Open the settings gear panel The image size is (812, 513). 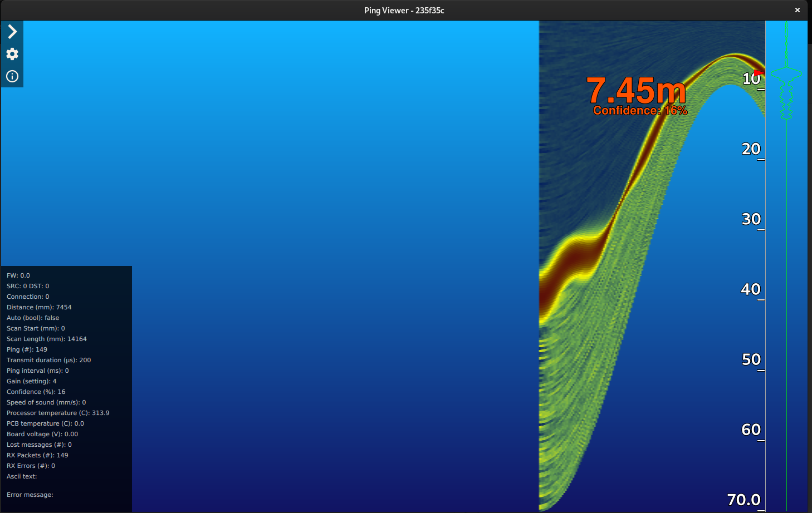12,54
